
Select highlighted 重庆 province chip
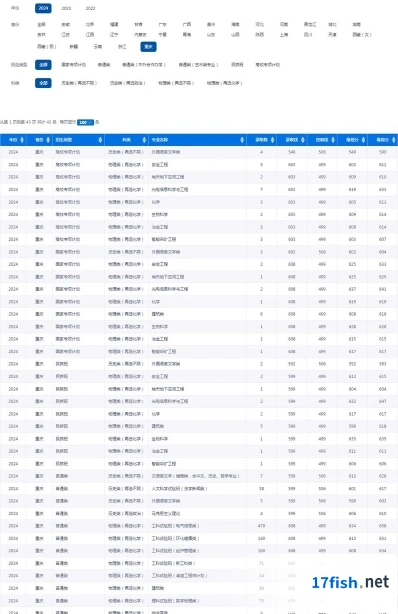pos(148,47)
